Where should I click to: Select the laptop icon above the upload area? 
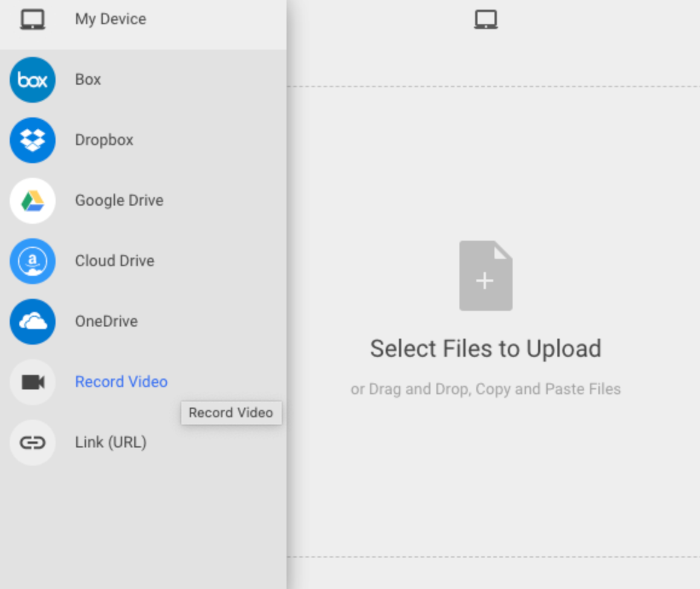485,19
